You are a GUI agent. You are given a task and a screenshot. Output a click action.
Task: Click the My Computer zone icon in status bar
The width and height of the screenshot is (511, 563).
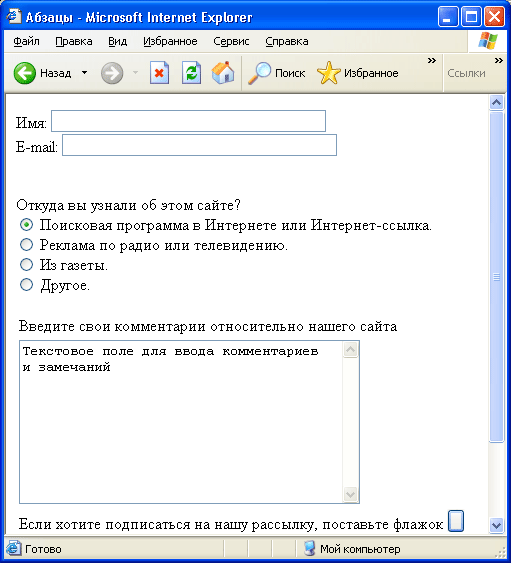click(309, 549)
